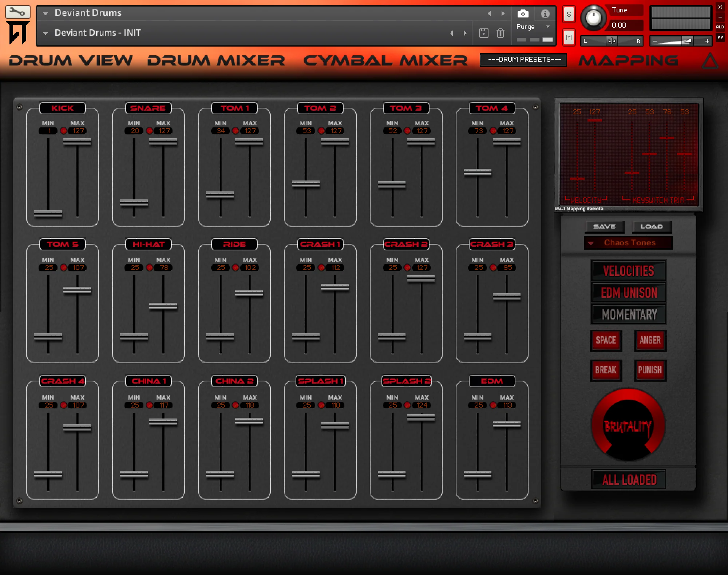
Task: Click the volume minus icon
Action: 655,41
